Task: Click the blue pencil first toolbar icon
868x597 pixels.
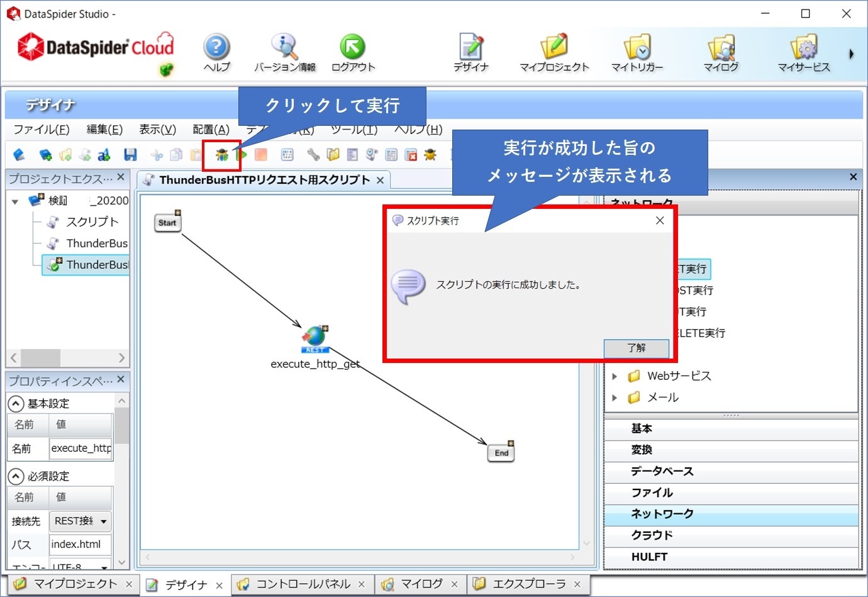Action: 19,155
